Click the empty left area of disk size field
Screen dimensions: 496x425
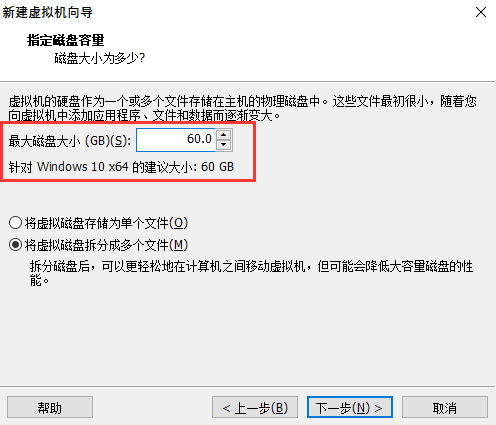(x=160, y=140)
